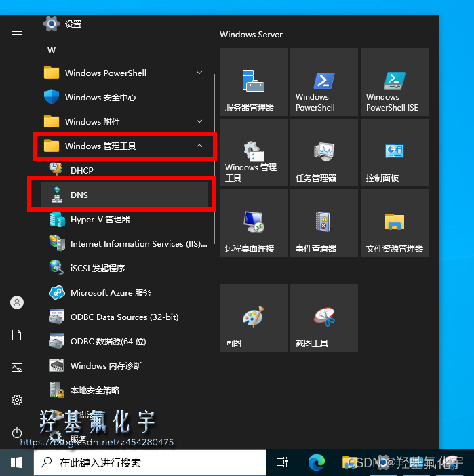474x476 pixels.
Task: Open Documents from the start sidebar
Action: pyautogui.click(x=17, y=335)
